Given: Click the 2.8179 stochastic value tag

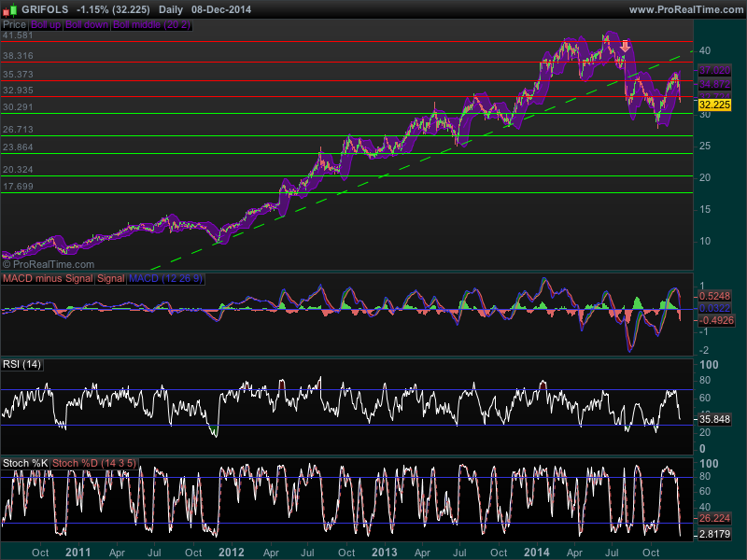Looking at the screenshot, I should 714,534.
